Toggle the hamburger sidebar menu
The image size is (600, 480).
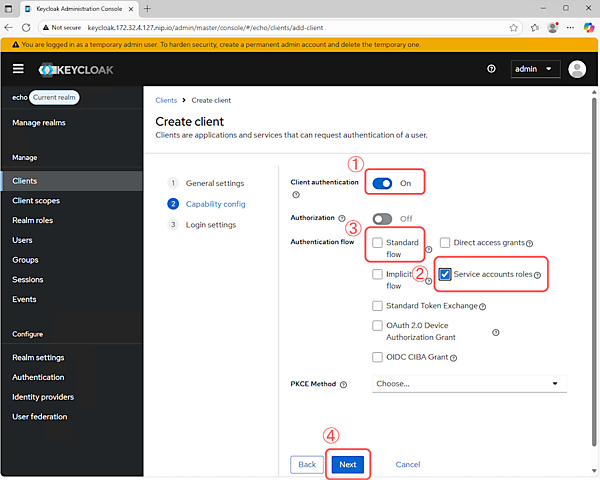[x=17, y=69]
